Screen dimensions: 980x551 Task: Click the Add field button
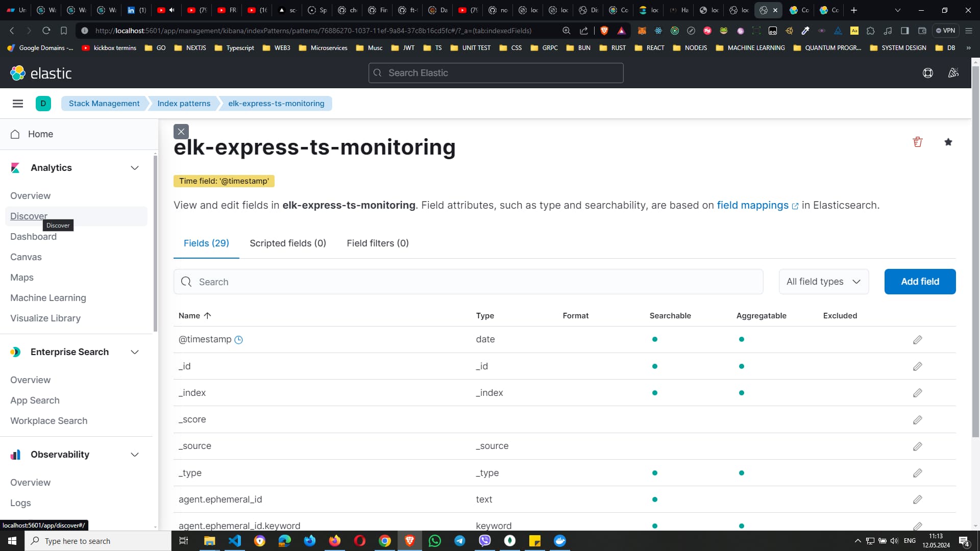pos(919,282)
